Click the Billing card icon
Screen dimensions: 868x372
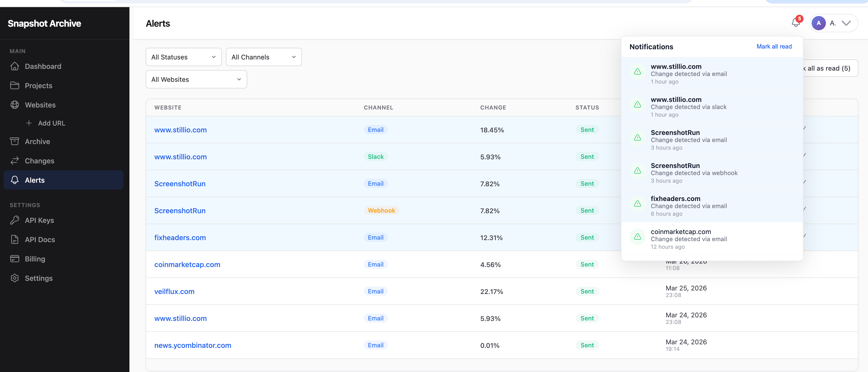point(14,259)
